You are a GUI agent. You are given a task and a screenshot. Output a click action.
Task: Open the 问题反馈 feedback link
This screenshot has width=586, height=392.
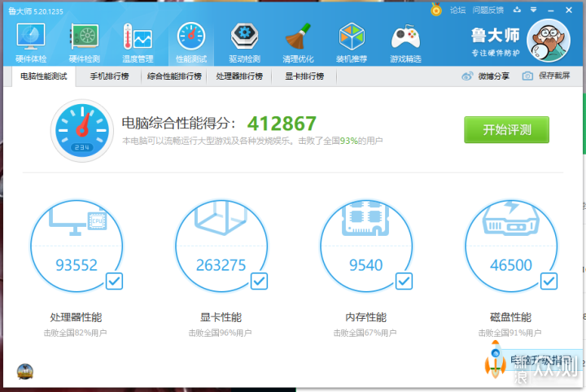pos(488,10)
